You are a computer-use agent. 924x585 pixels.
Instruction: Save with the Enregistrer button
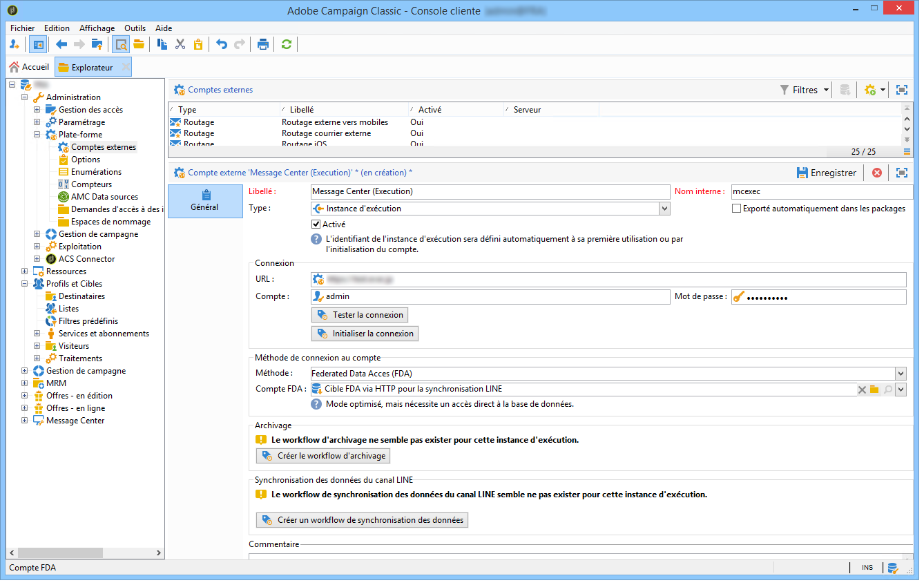(x=826, y=173)
